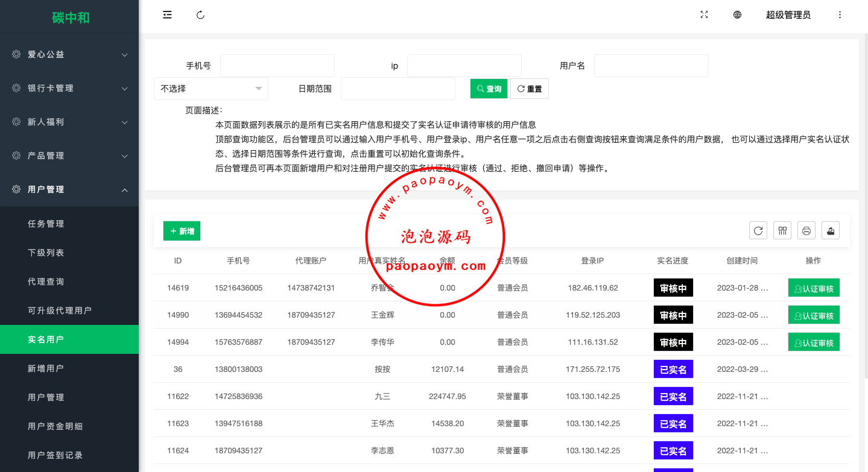The height and width of the screenshot is (472, 868).
Task: Refresh the table using the toolbar reload icon
Action: click(758, 230)
